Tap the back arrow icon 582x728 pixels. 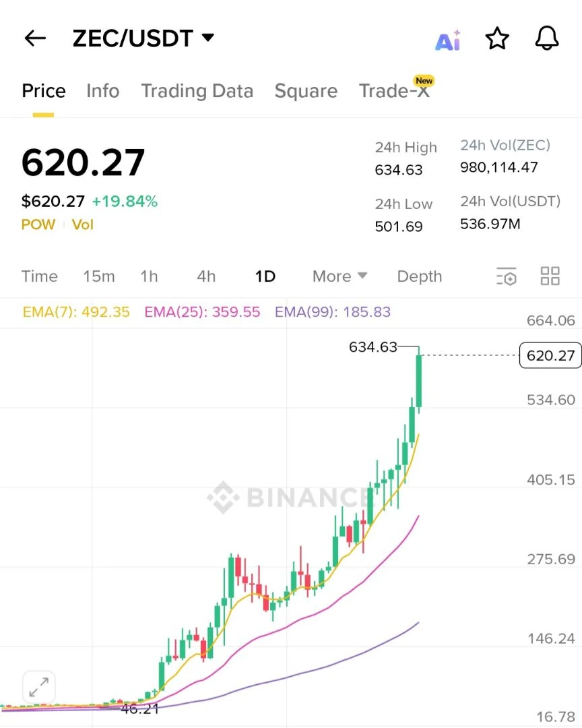(35, 38)
